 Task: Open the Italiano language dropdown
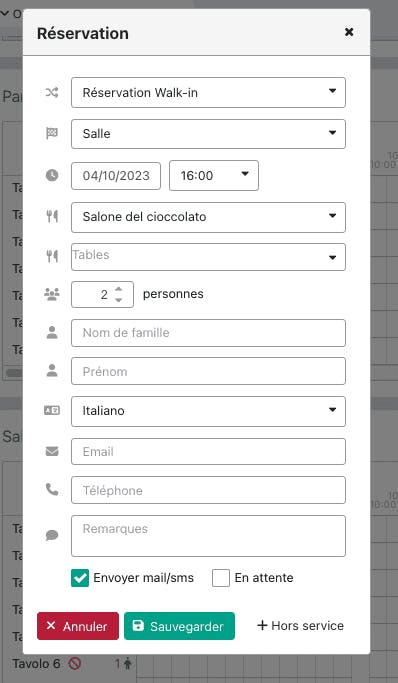click(x=208, y=411)
